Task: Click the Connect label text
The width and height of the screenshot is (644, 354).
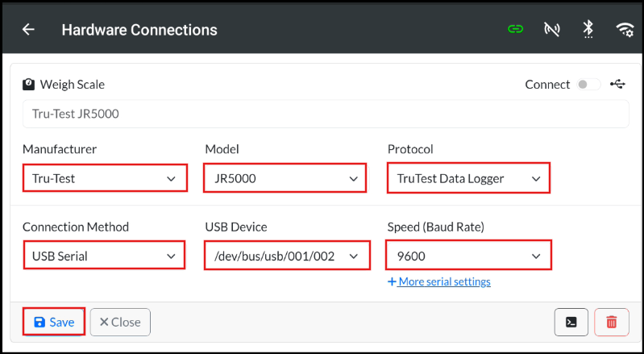Action: 547,85
